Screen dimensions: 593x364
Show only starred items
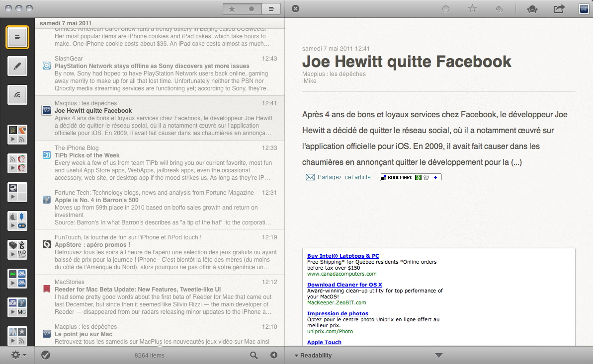[232, 9]
